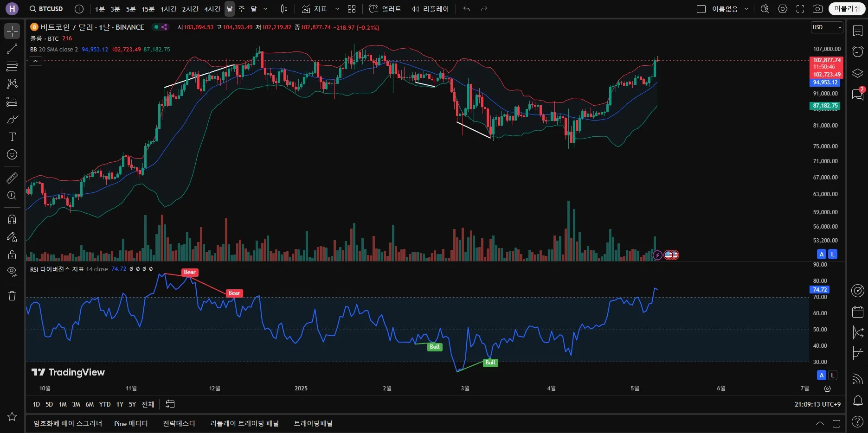Screen dimensions: 868x433
Task: Open the USD currency dropdown
Action: click(x=827, y=27)
